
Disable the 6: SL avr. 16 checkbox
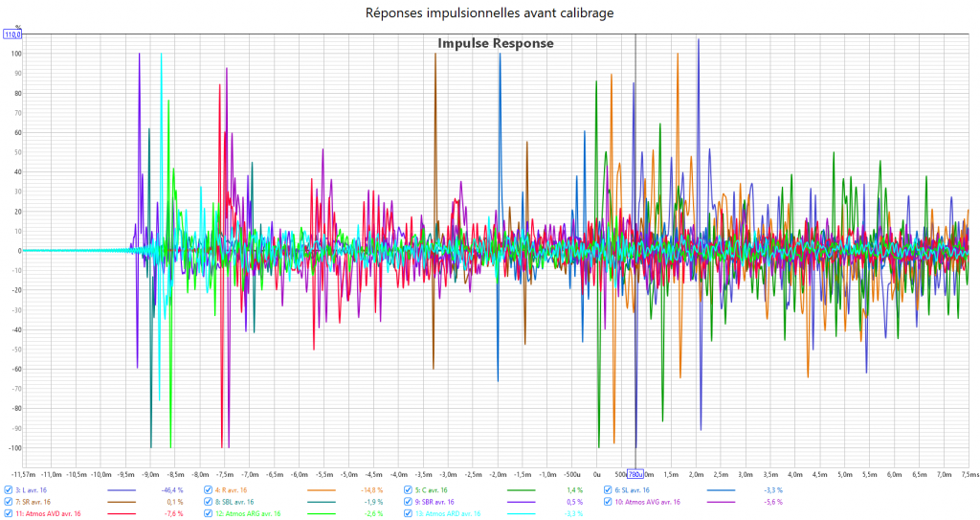point(608,489)
